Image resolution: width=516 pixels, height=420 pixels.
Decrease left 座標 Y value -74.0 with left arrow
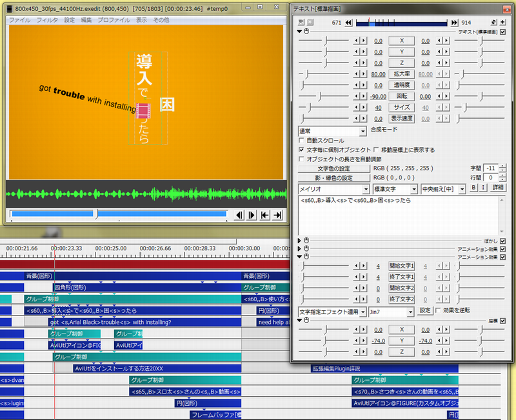point(357,341)
